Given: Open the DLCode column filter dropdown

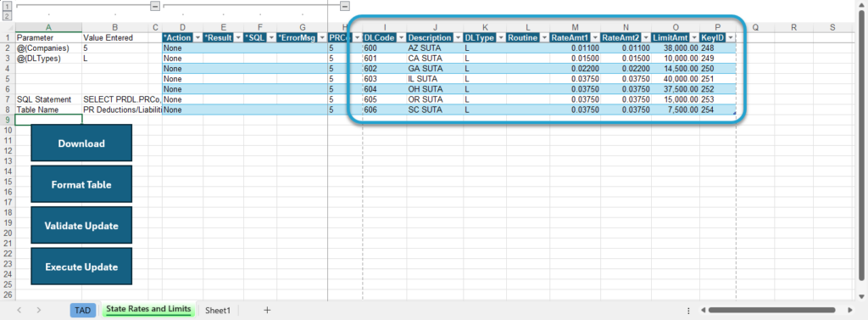Looking at the screenshot, I should 401,37.
